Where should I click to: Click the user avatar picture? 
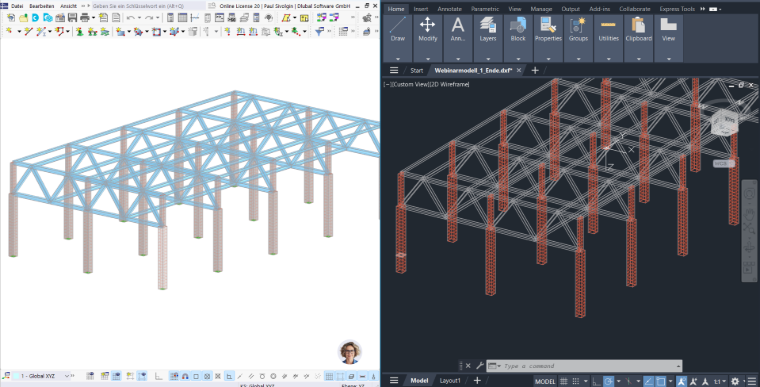click(350, 352)
